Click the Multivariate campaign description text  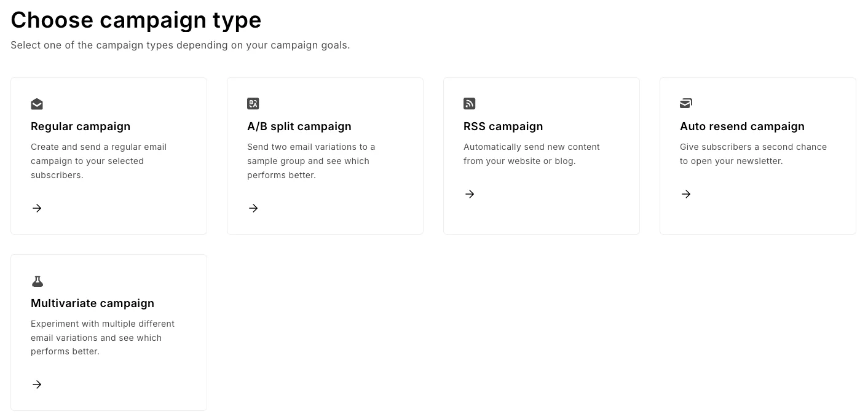tap(103, 338)
